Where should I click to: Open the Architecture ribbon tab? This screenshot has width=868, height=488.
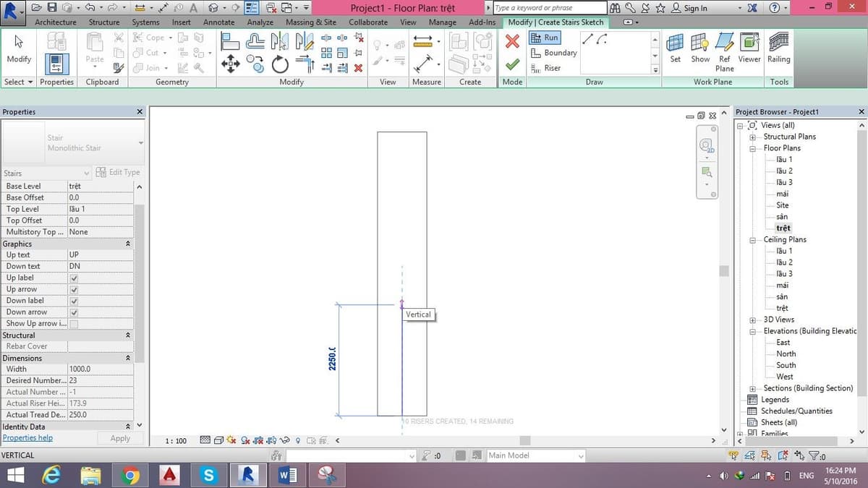pos(56,22)
